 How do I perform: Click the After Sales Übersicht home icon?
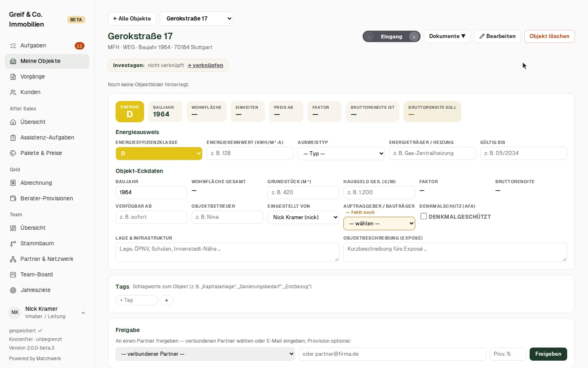pos(13,122)
